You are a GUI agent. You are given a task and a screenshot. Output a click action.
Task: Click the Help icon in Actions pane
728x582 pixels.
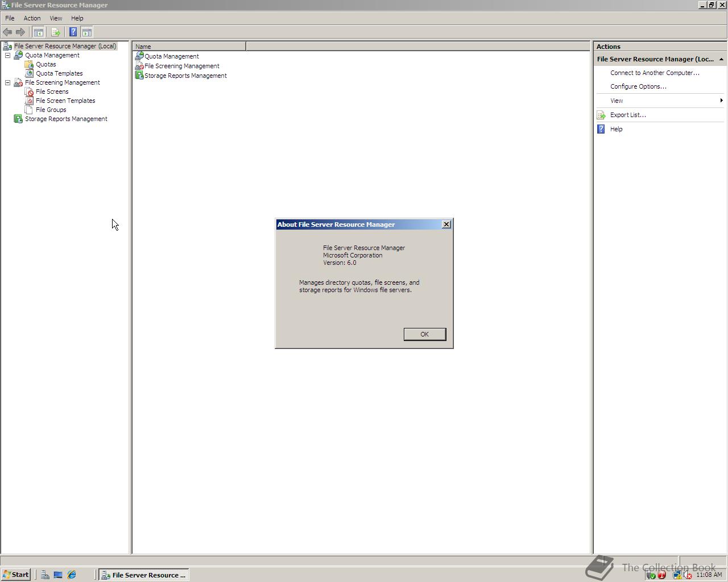(601, 129)
